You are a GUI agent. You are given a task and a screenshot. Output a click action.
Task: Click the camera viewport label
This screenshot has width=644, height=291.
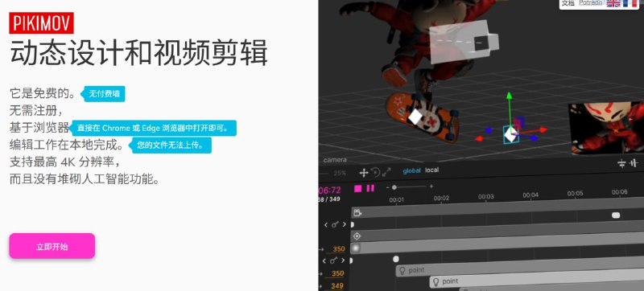click(335, 160)
